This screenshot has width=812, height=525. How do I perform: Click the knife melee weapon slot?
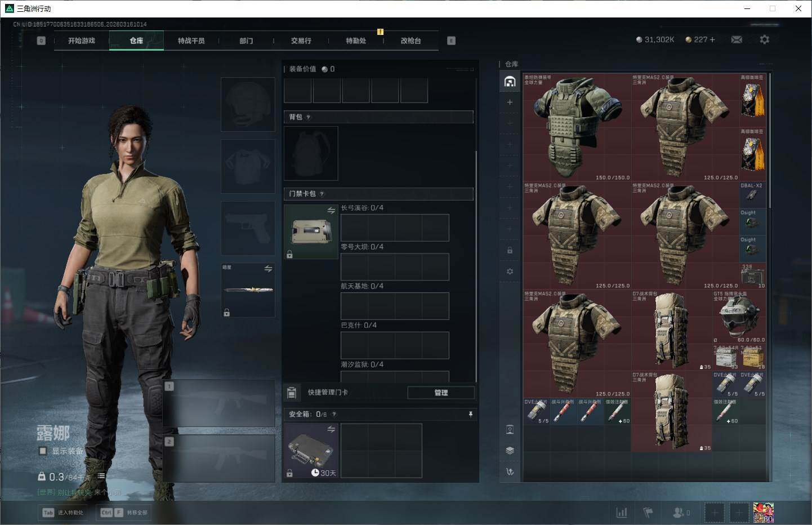[x=248, y=290]
